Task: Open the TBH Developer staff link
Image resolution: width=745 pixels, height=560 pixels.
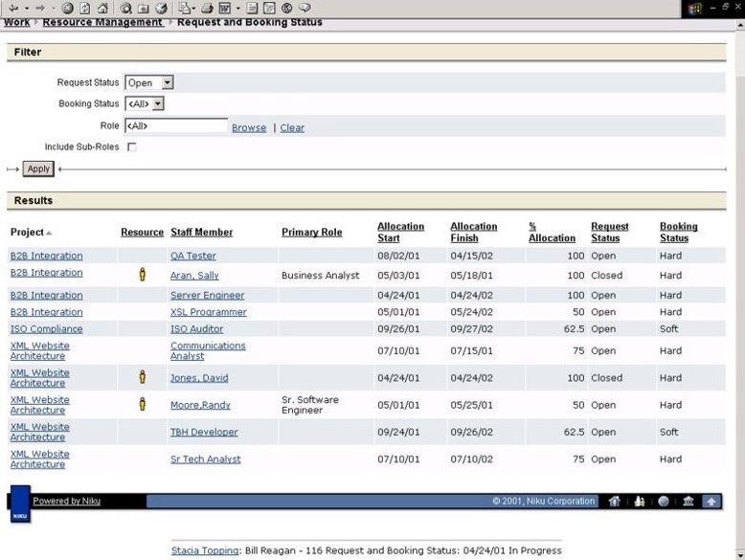Action: coord(204,433)
